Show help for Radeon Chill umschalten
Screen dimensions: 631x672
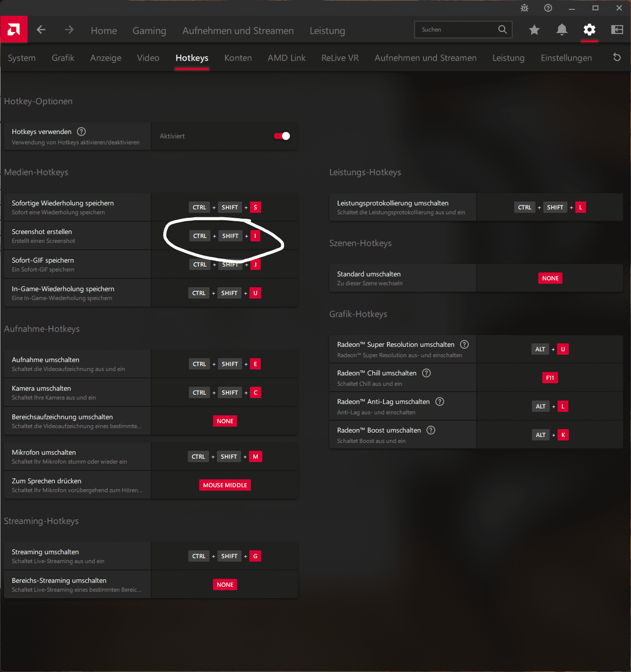pos(427,373)
